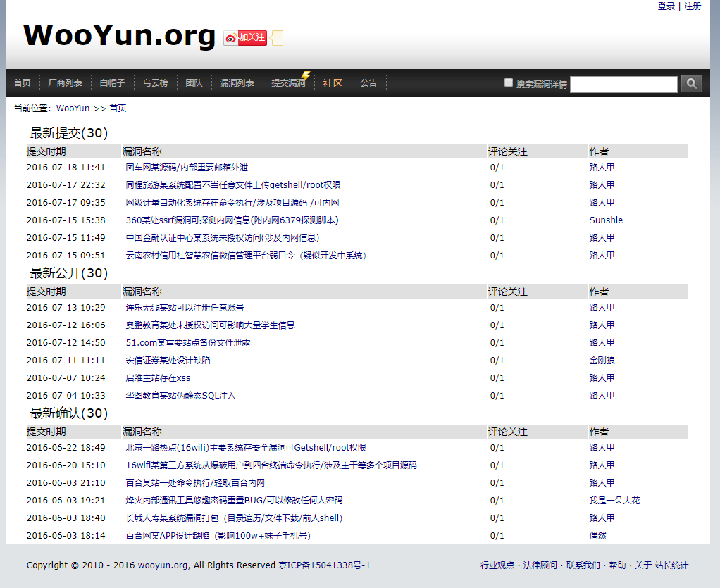
Task: Open the 首页 navigation menu item
Action: click(22, 82)
